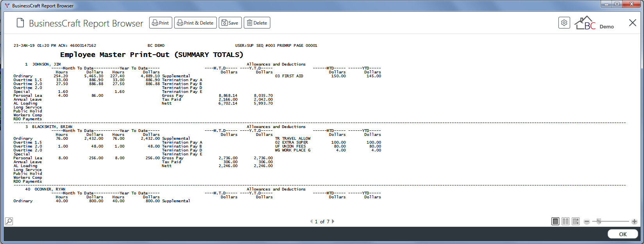The height and width of the screenshot is (244, 644).
Task: Click the YTD ordinary value '4,889.10'
Action: (x=150, y=76)
